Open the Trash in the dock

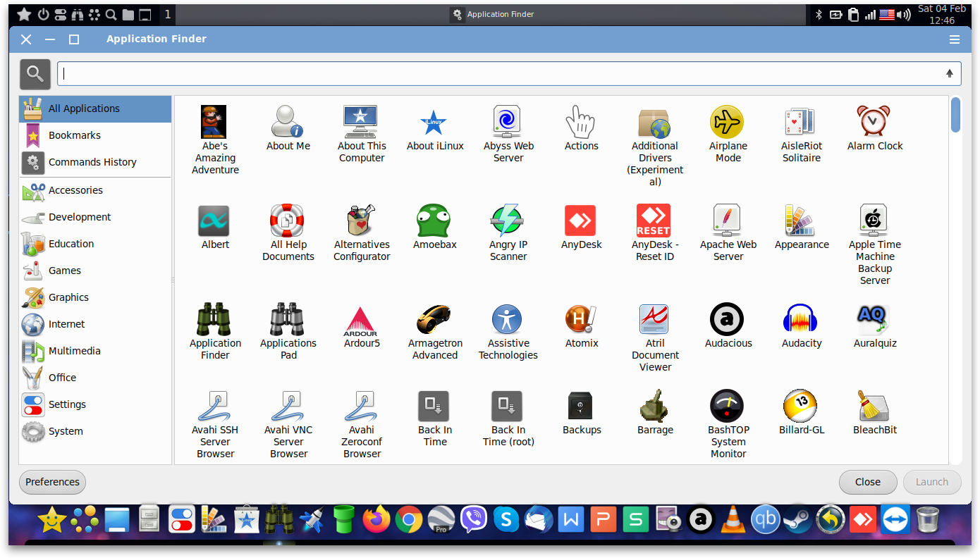(928, 521)
